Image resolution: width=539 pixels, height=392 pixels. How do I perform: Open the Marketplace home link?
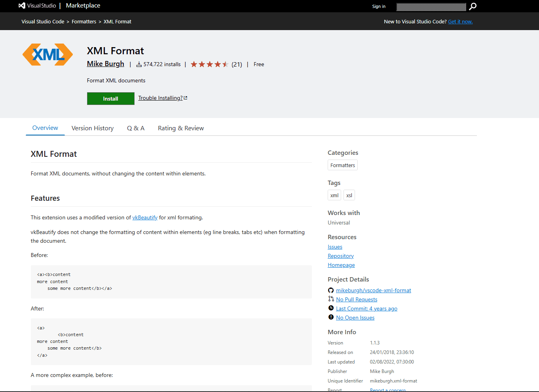click(83, 6)
